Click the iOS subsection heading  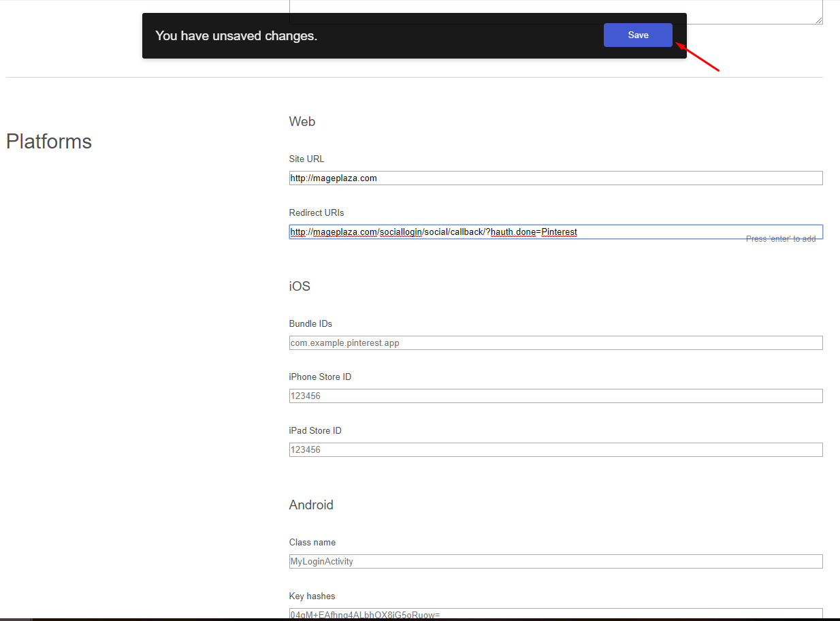pos(300,287)
